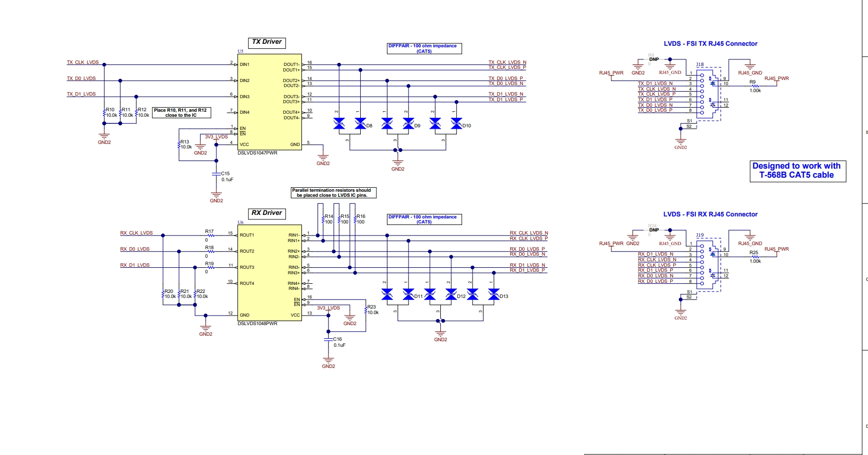Select the RX_CLK_LVDS output net label
Viewport: 868px width, 455px height.
[136, 233]
